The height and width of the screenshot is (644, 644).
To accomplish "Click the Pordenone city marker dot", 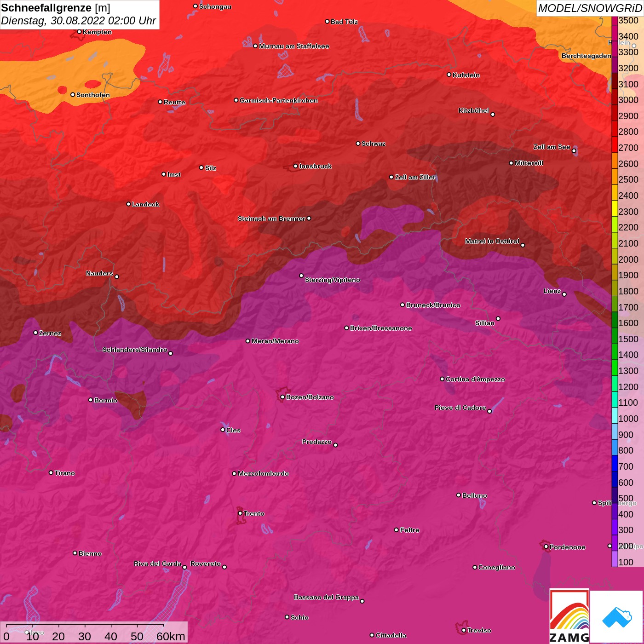I will 546,547.
